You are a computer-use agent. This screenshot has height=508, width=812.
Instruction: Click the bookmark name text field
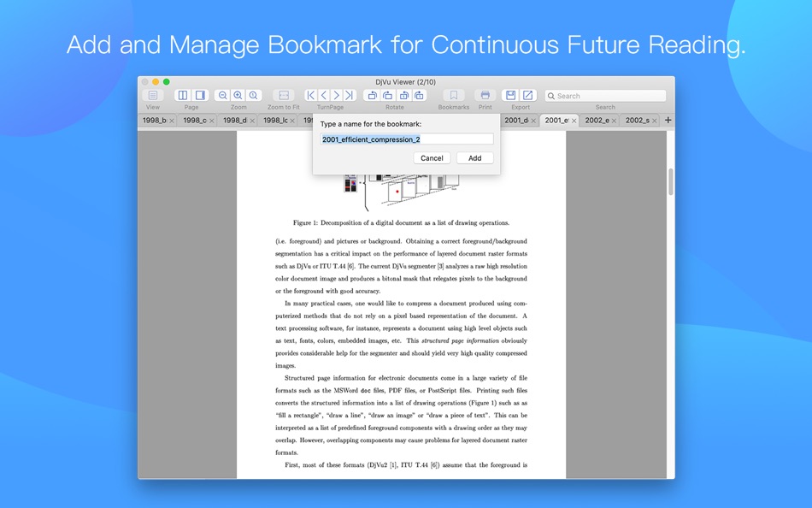[407, 139]
